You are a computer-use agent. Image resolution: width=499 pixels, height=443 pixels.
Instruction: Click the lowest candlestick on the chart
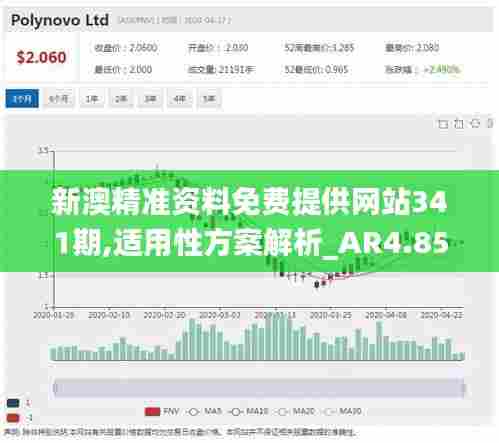click(x=317, y=284)
